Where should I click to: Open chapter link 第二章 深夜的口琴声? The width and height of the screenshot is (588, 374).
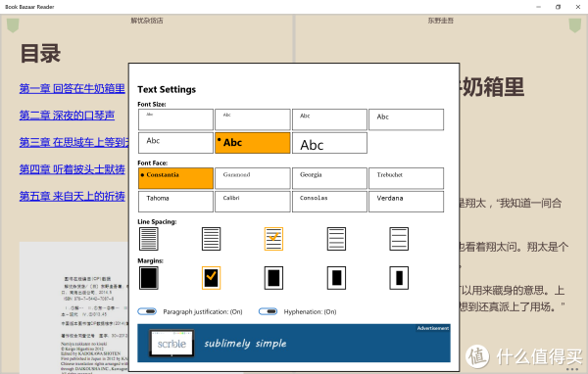pos(67,116)
